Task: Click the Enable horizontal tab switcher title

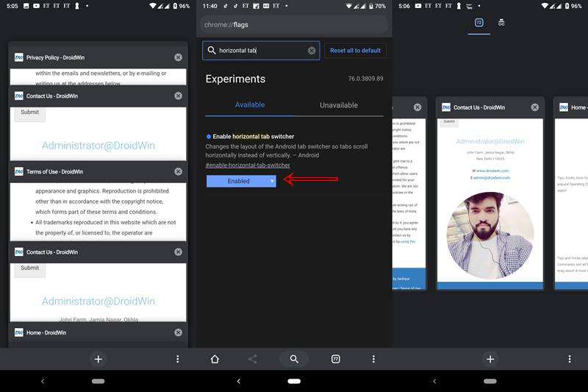Action: tap(253, 136)
